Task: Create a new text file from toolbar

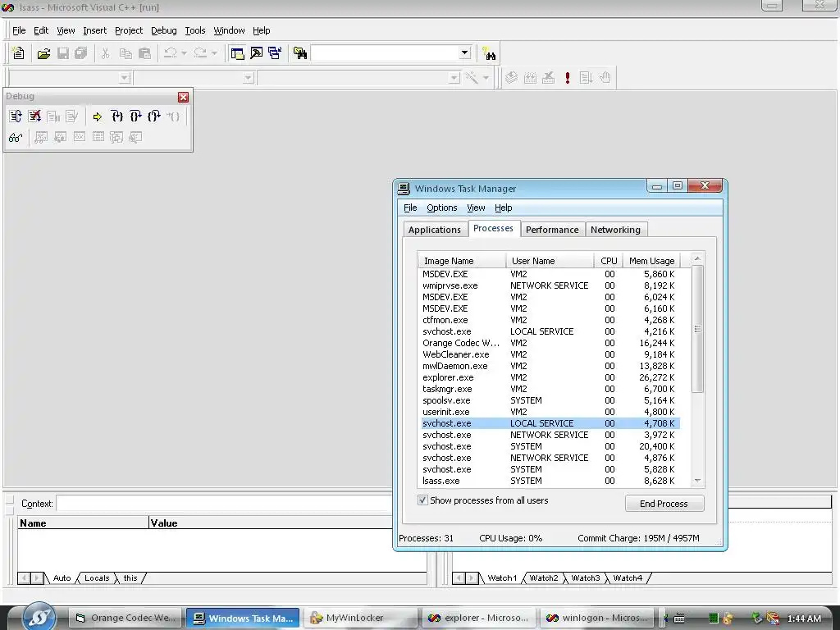Action: [18, 53]
